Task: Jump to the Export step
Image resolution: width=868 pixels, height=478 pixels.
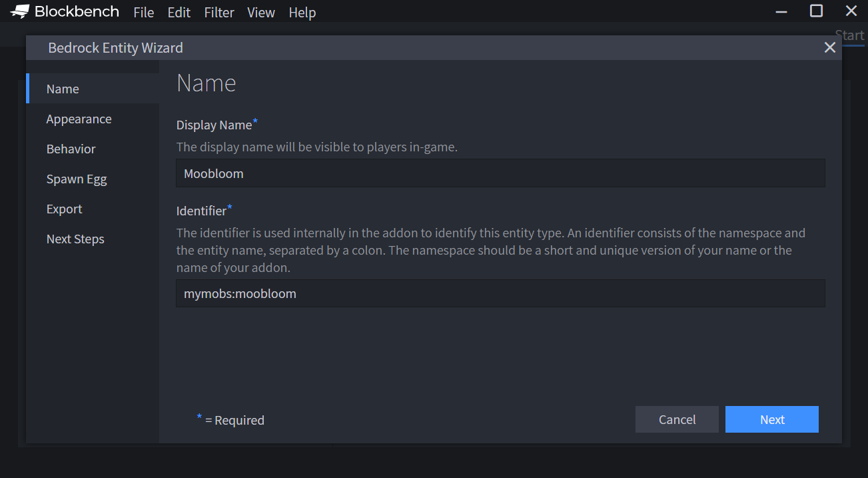Action: point(64,209)
